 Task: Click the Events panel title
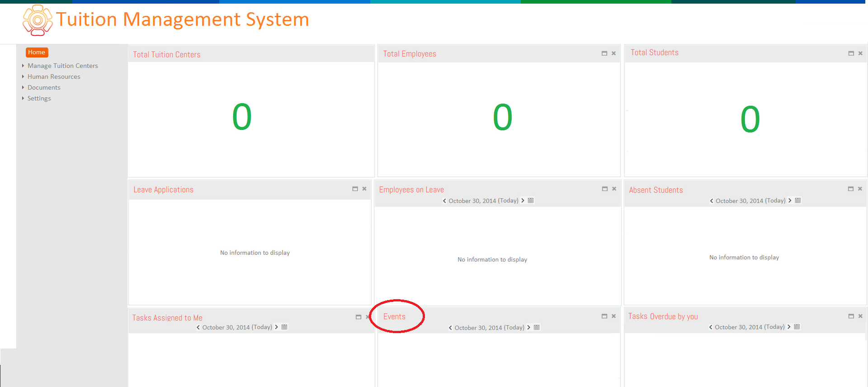click(394, 317)
